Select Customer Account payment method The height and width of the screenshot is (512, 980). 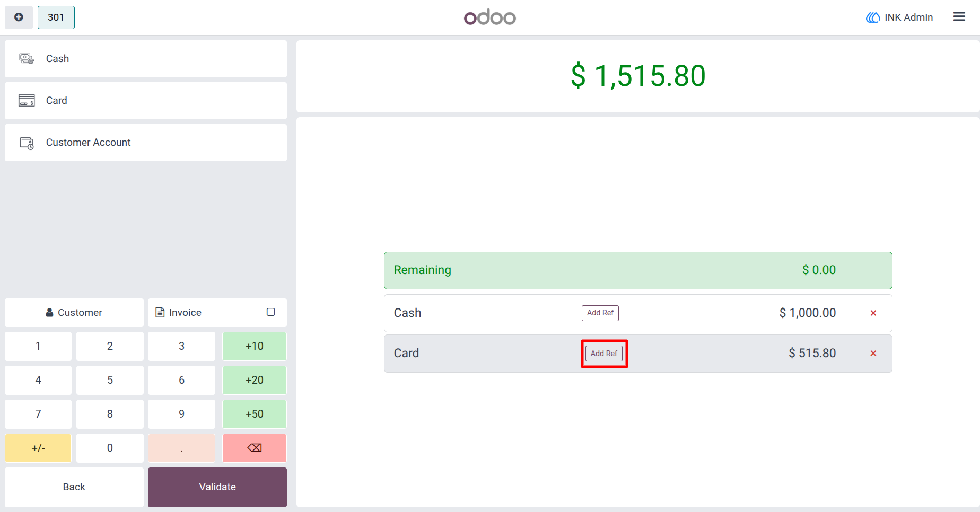[146, 143]
